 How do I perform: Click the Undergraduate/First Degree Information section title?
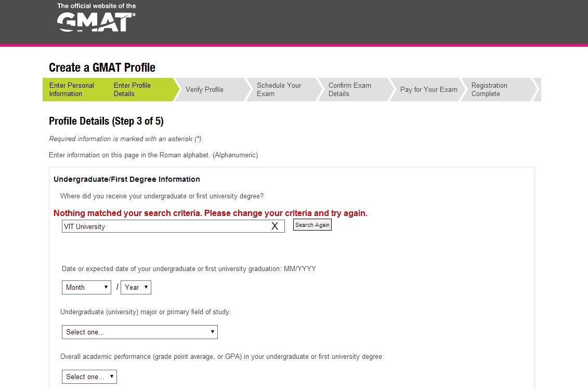pos(127,179)
